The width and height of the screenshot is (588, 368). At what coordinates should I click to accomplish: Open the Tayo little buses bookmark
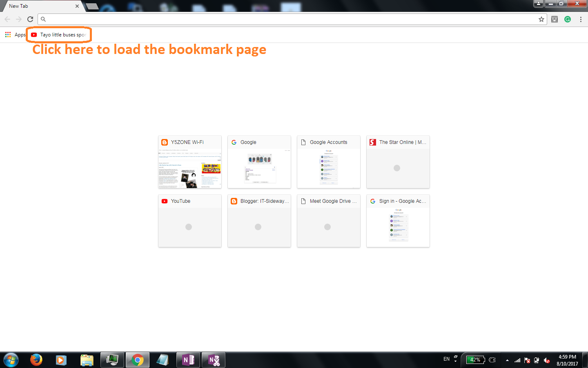pyautogui.click(x=58, y=35)
